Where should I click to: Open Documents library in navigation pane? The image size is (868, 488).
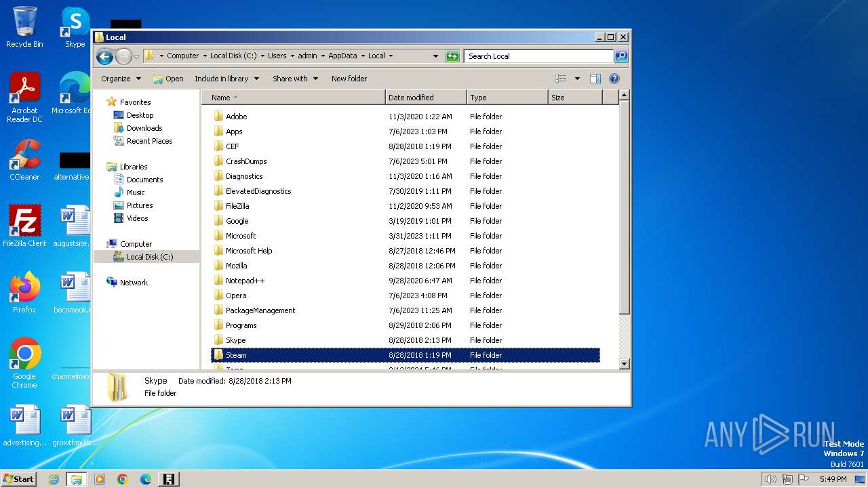[x=144, y=180]
